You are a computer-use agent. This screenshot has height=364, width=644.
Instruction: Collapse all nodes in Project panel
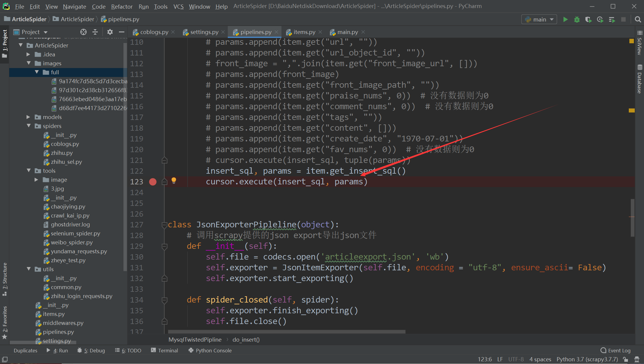point(95,32)
